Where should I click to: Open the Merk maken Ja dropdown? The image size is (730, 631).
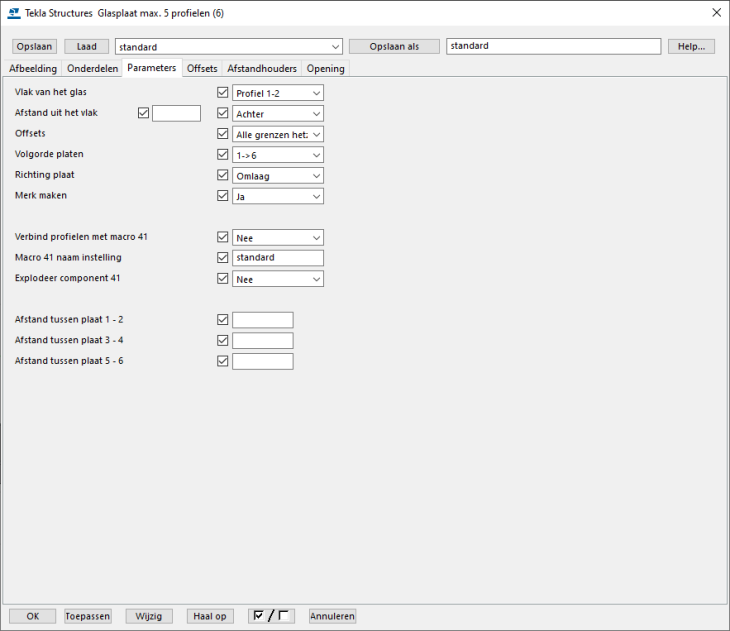pos(278,197)
